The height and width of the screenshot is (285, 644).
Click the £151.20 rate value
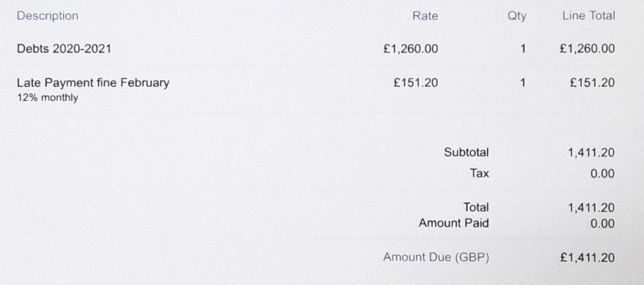416,83
